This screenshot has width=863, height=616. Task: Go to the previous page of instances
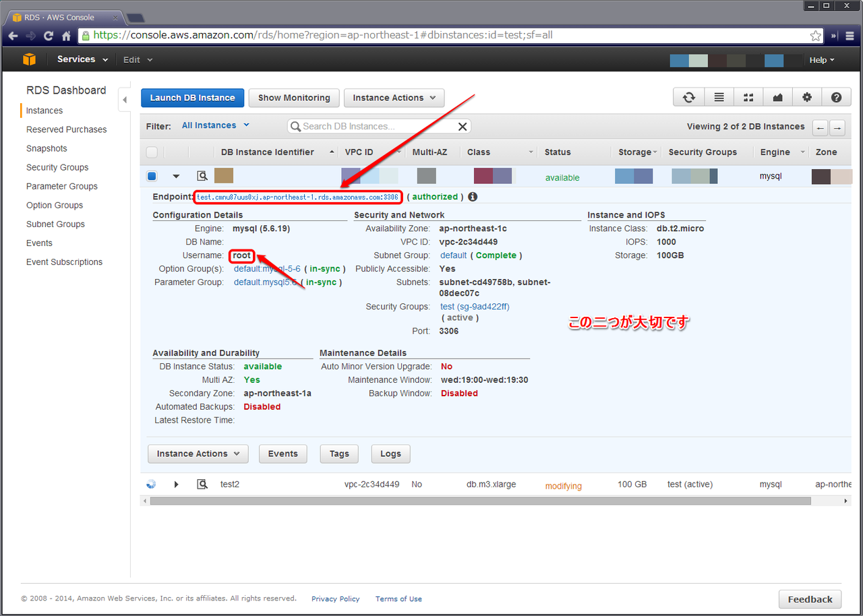click(821, 127)
